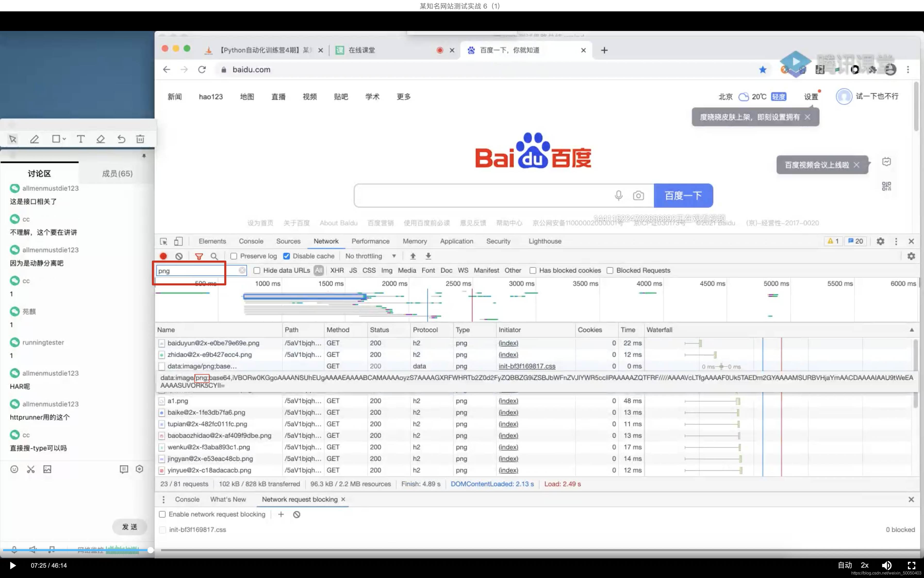
Task: Click the export HAR download arrow
Action: 428,256
